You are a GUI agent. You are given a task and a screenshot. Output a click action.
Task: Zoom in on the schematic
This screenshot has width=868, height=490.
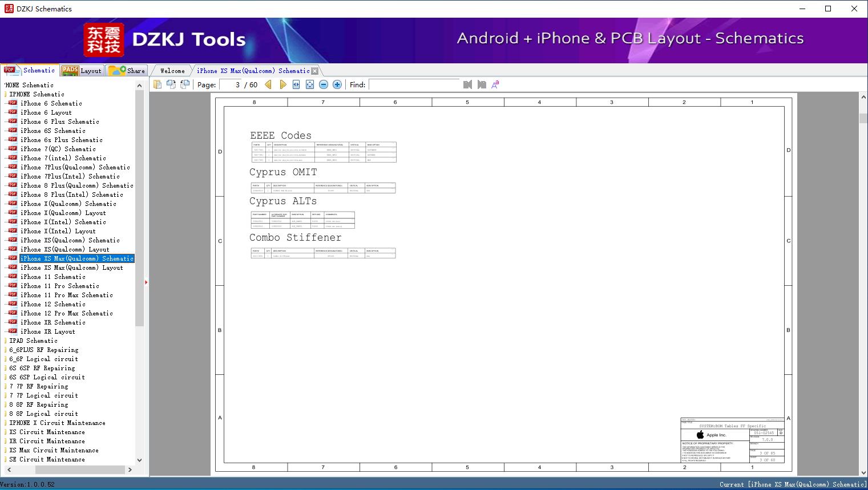337,84
